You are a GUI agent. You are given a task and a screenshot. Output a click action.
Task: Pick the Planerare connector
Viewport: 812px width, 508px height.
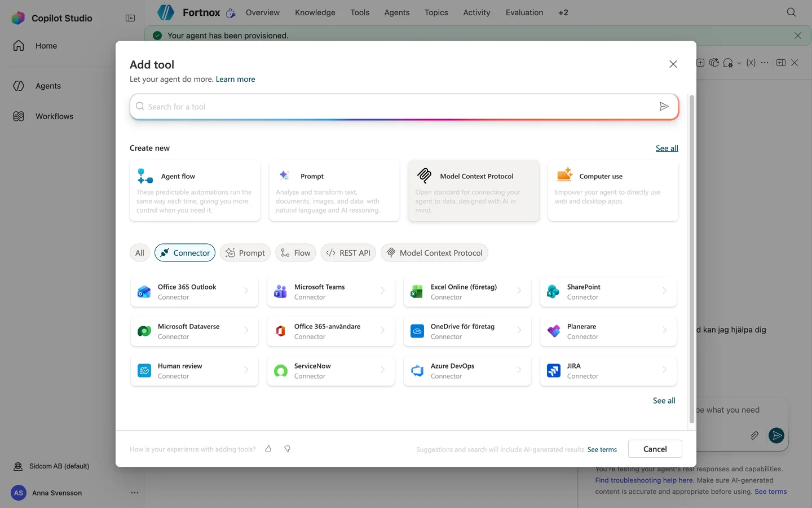[608, 331]
